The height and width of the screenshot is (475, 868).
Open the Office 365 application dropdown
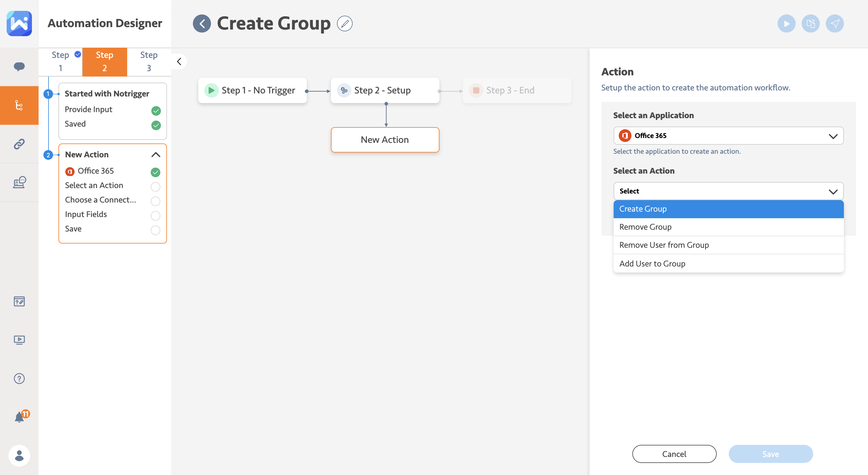pos(728,136)
